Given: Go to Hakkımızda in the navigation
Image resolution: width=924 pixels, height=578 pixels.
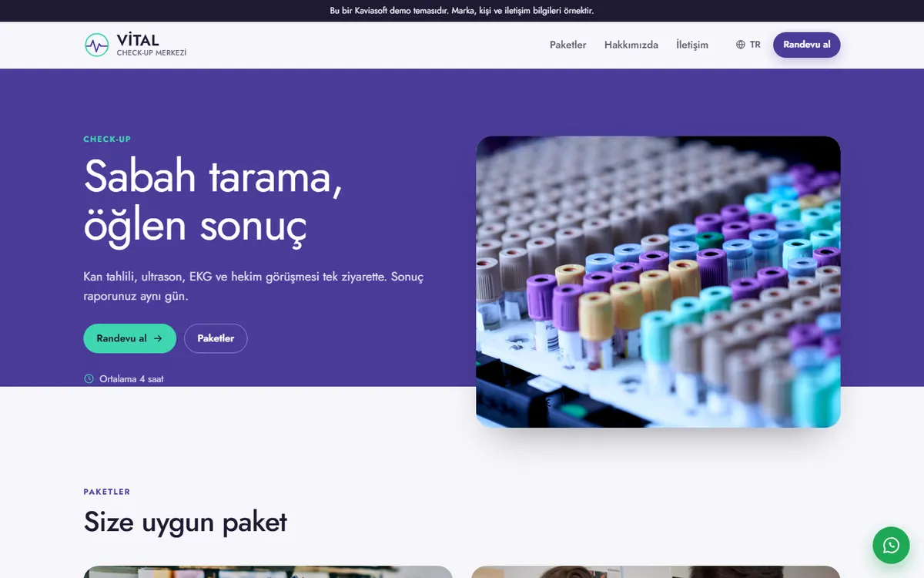Looking at the screenshot, I should (631, 45).
